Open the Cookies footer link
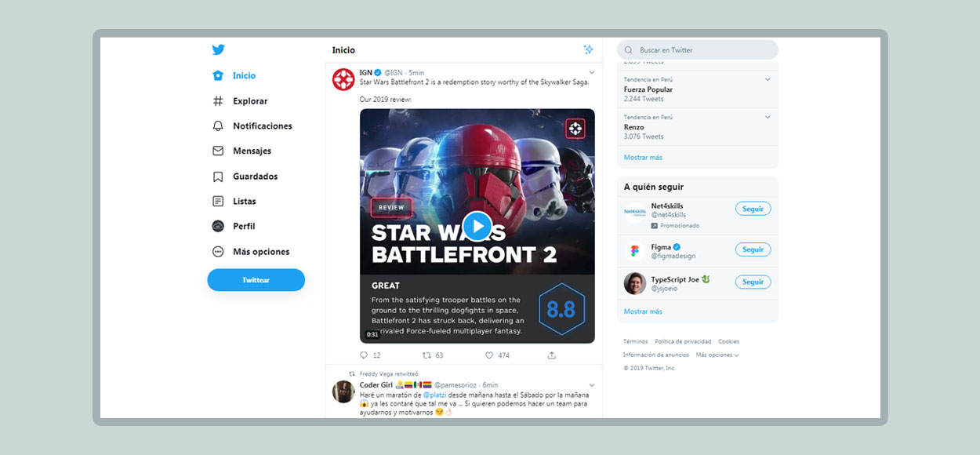The width and height of the screenshot is (980, 455). point(728,342)
